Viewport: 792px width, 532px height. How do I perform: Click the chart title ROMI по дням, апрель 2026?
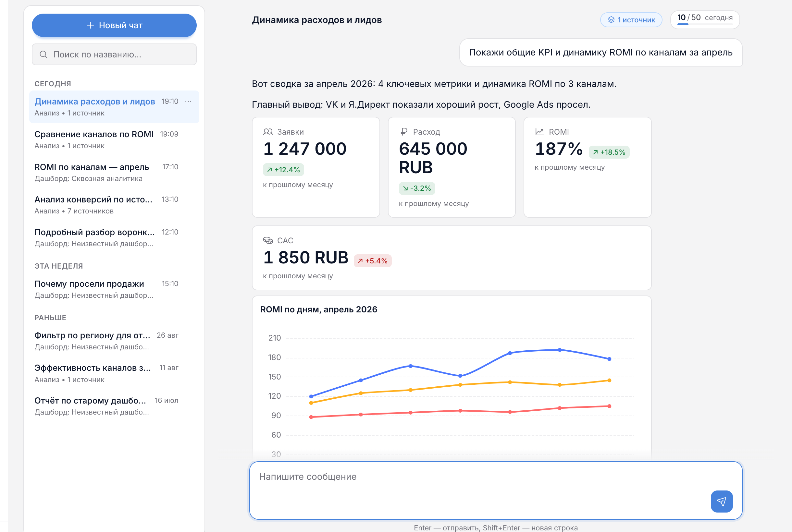pos(318,309)
